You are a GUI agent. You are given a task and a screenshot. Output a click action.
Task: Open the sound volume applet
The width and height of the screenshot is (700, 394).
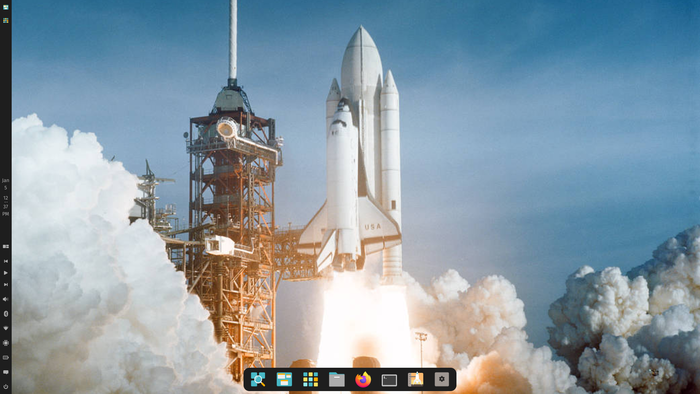coord(6,299)
